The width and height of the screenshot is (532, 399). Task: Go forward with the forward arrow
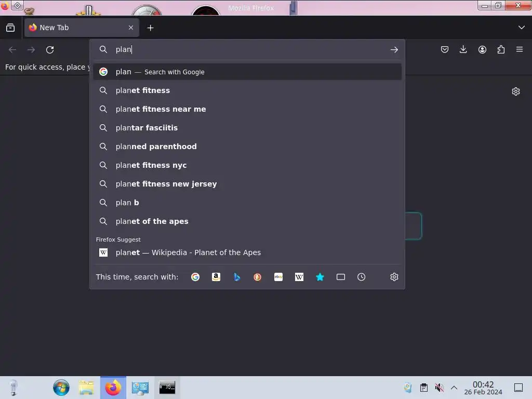pyautogui.click(x=31, y=50)
